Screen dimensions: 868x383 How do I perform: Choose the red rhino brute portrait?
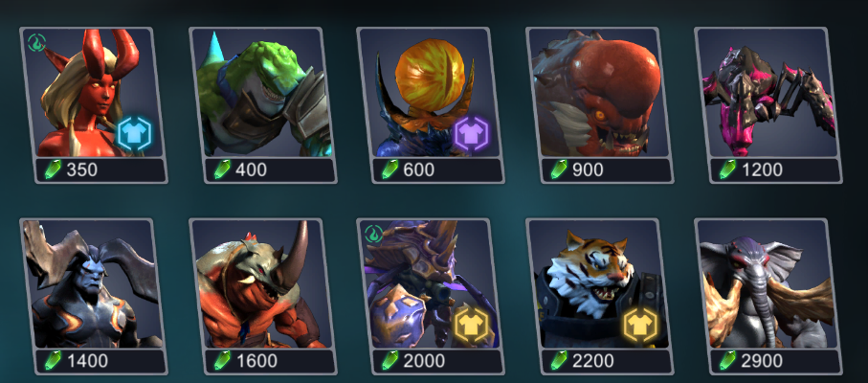tap(261, 284)
